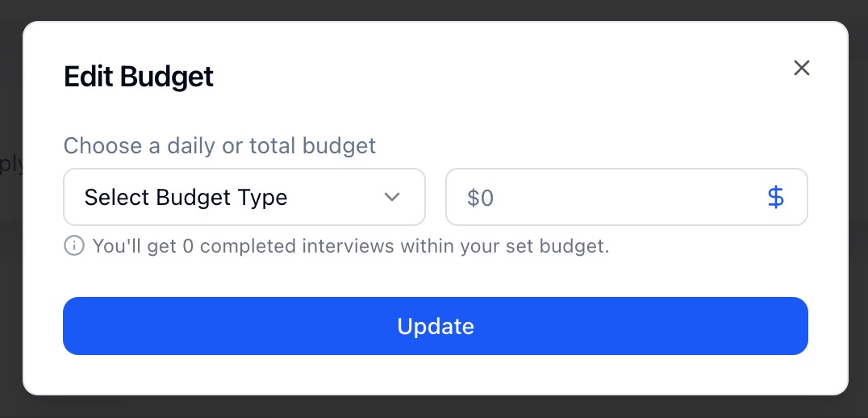Select the 'Select Budget Type' placeholder text
The height and width of the screenshot is (418, 868).
pyautogui.click(x=186, y=197)
